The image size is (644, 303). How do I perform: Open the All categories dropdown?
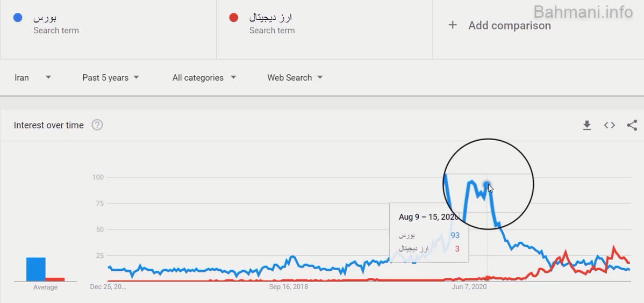click(x=204, y=77)
